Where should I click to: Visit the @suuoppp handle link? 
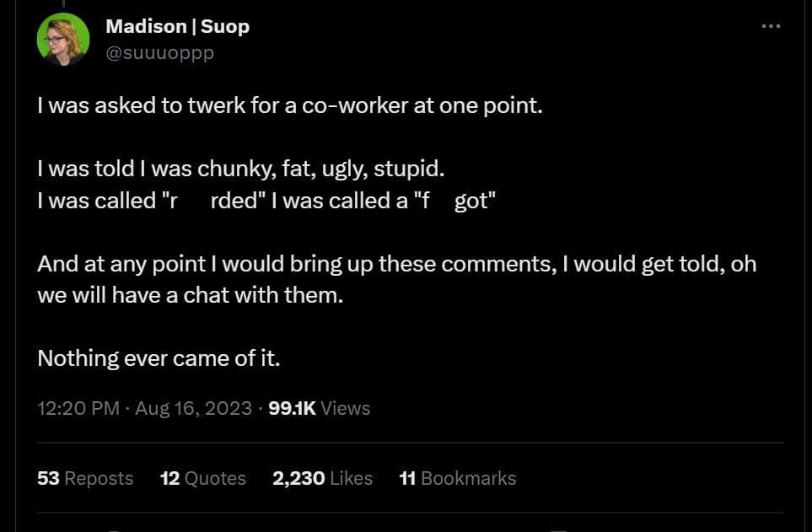pos(159,52)
